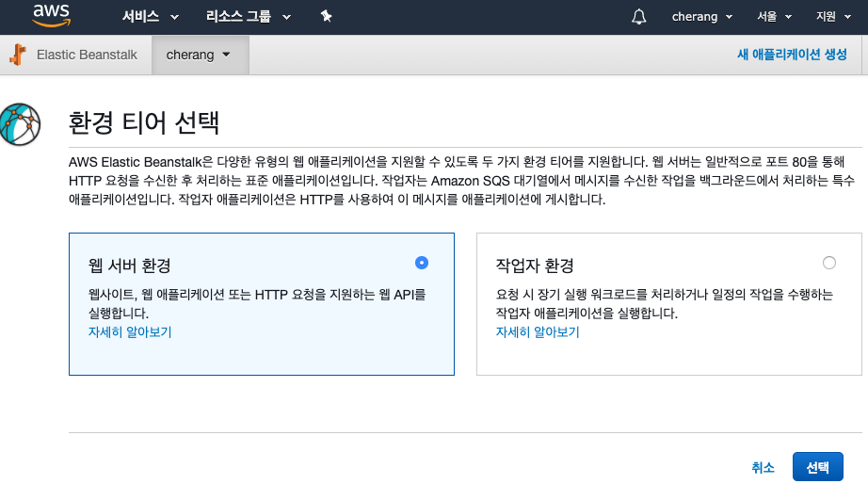This screenshot has height=500, width=868.
Task: Open 자세히 알아보기 under 웹 서버 환경
Action: coord(130,332)
